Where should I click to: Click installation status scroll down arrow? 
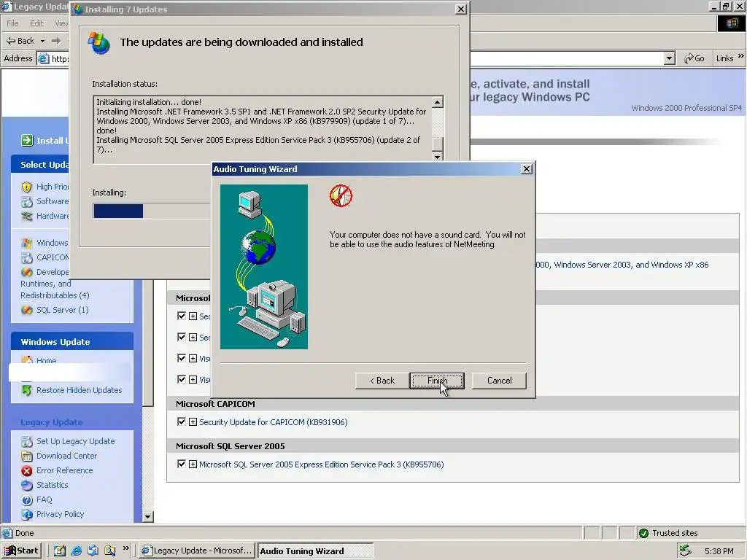coord(438,157)
